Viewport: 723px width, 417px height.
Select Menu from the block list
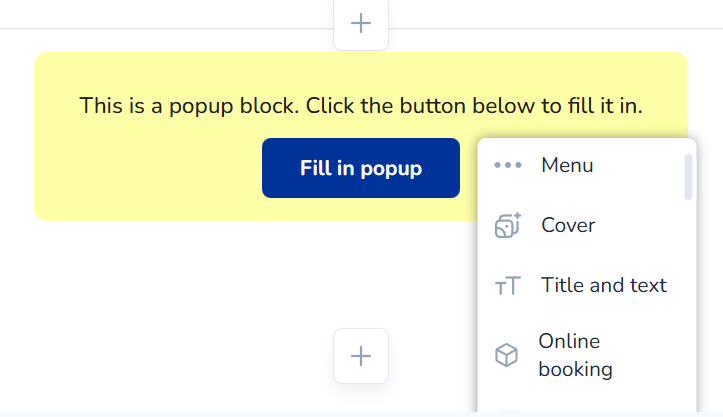tap(567, 165)
